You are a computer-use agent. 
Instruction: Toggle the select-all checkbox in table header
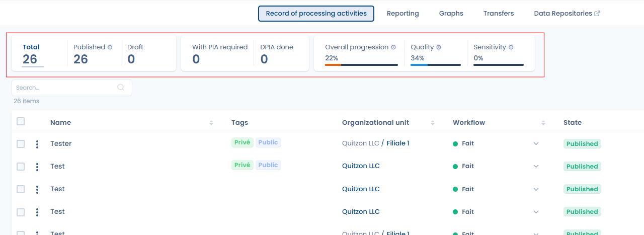click(x=21, y=121)
